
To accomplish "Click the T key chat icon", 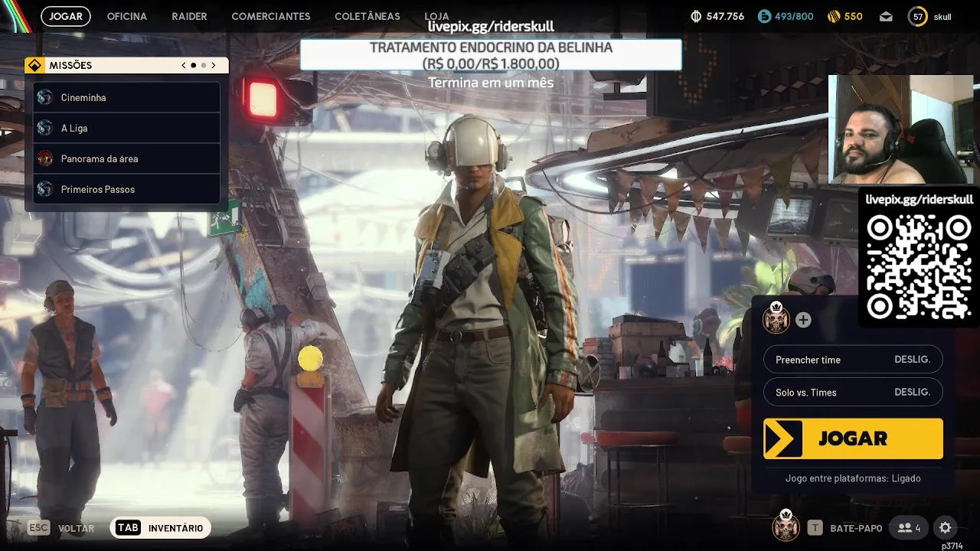I will [x=815, y=527].
